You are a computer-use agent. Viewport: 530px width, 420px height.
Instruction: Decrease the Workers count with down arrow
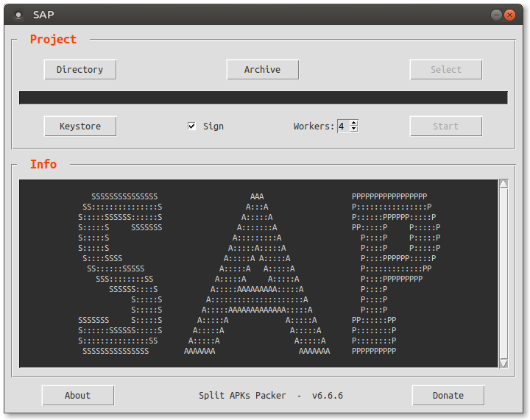coord(354,129)
